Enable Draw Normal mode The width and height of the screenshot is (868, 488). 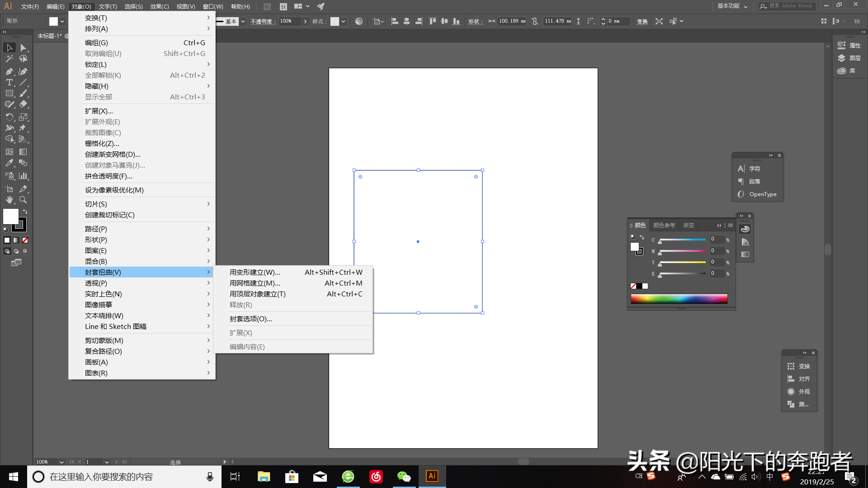pos(7,251)
